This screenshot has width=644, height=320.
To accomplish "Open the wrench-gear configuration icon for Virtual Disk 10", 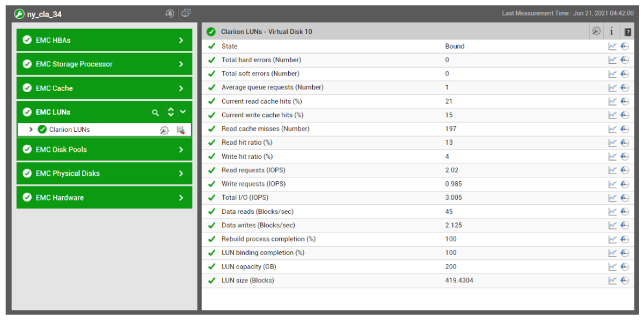I will [596, 32].
